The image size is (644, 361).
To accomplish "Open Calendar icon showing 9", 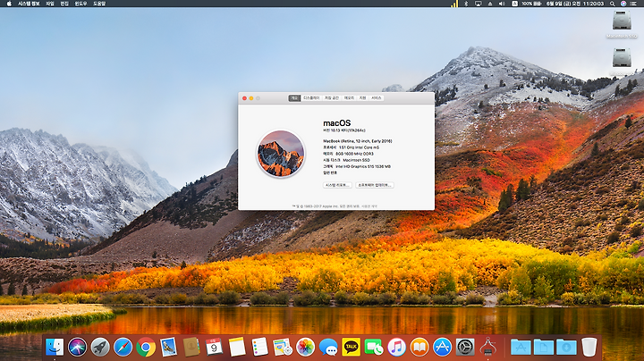I will [x=214, y=347].
